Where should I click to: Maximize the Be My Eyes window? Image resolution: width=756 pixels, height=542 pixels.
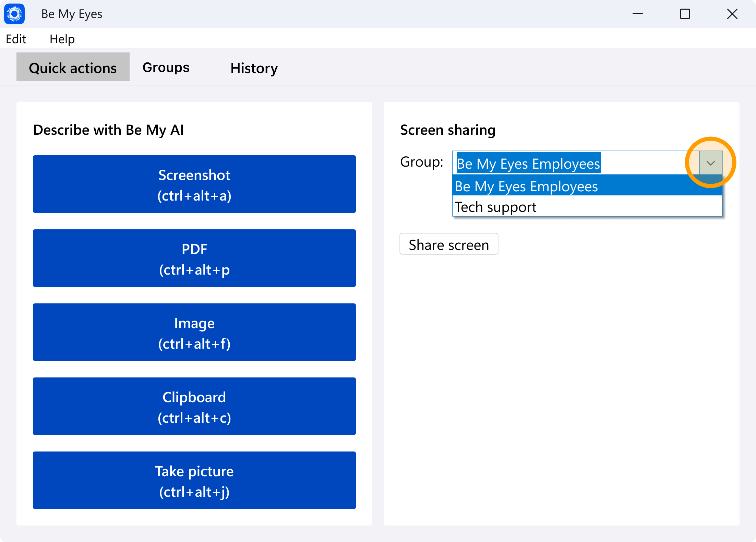point(685,14)
